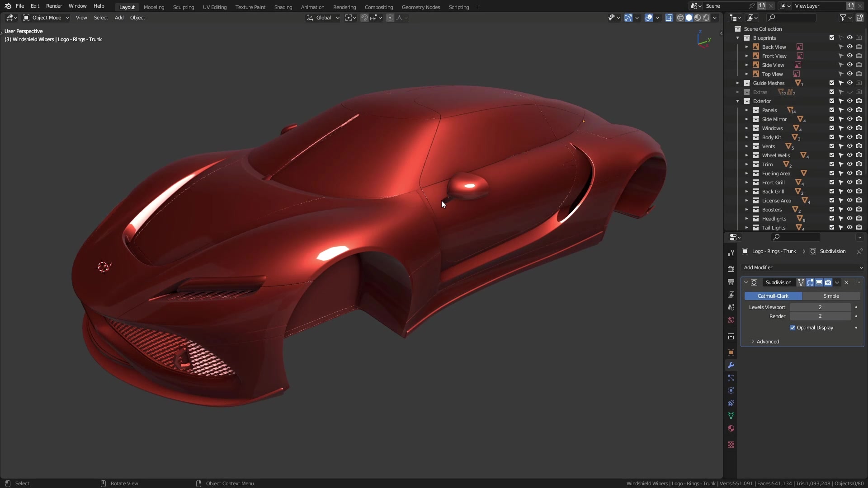Open the World properties tab
The image size is (868, 488).
click(x=731, y=320)
